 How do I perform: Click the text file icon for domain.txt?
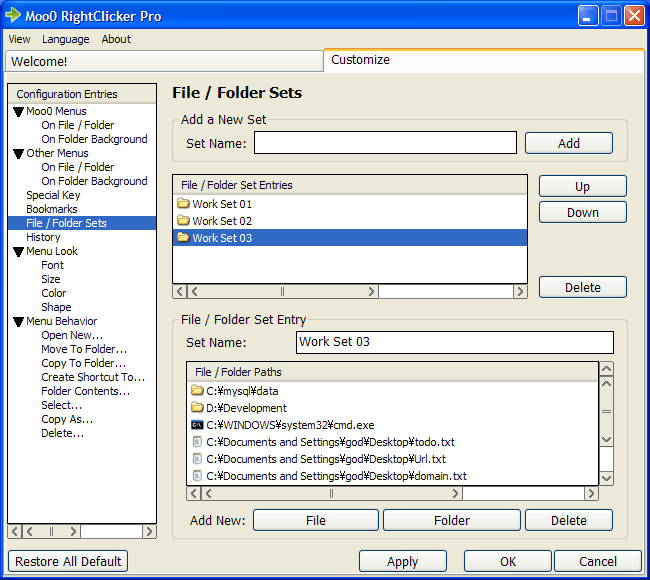click(197, 476)
